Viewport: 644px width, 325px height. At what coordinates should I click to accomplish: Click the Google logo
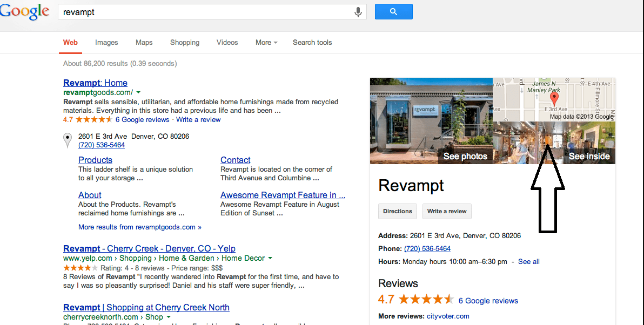[25, 12]
